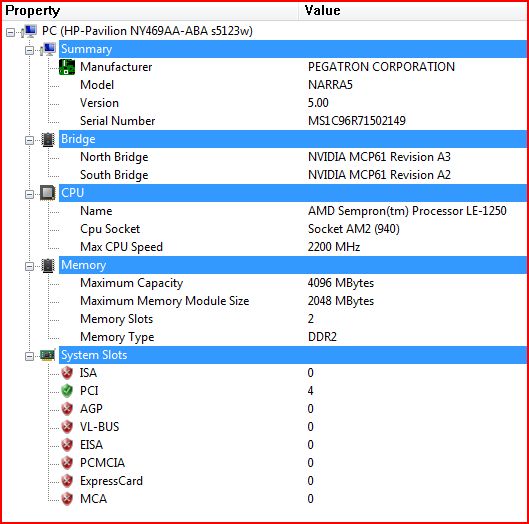Click the red shield icon next to AGP
Screen dimensions: 529x524
(67, 409)
